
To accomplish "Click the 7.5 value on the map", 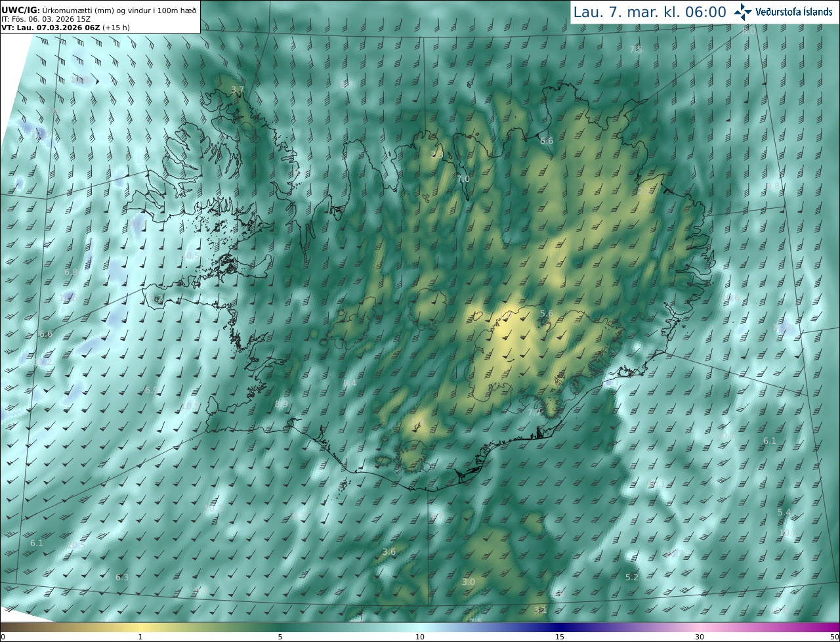I will [636, 49].
